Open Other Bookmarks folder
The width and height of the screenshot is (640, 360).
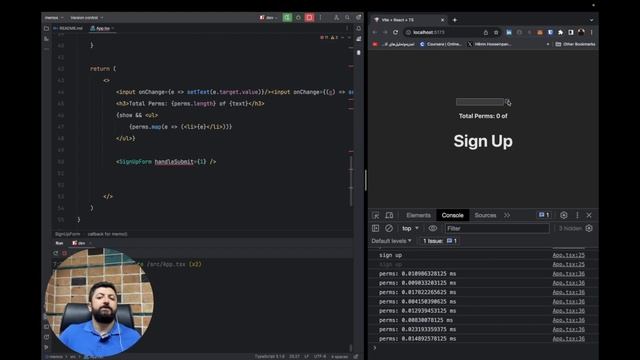575,44
